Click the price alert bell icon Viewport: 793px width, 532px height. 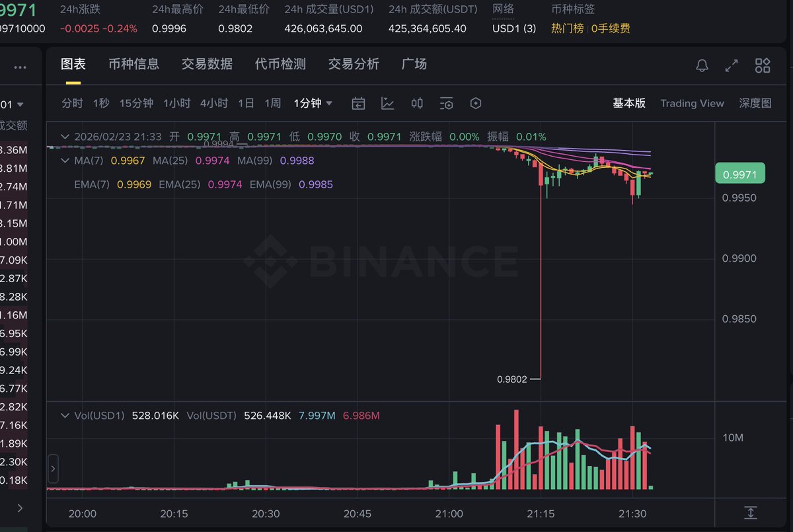click(x=702, y=65)
